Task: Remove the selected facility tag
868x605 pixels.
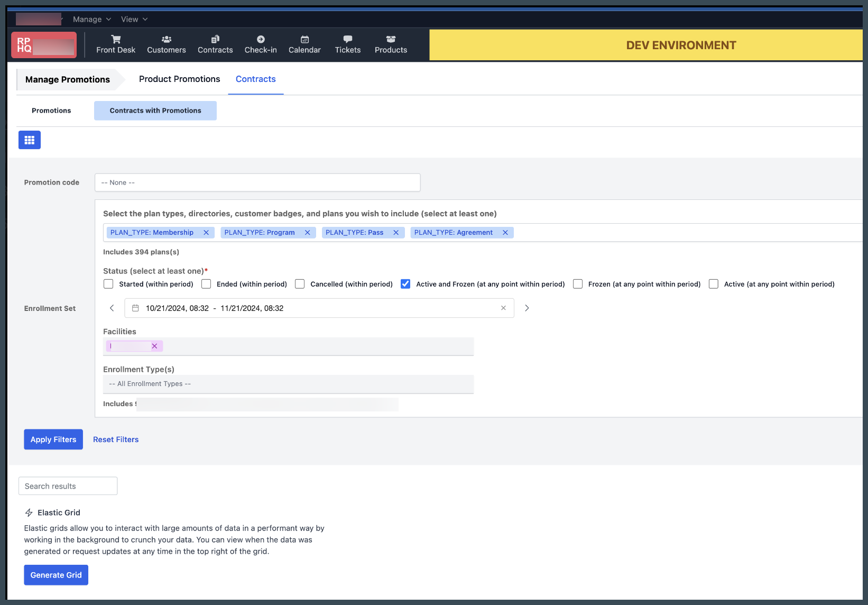Action: (x=154, y=346)
